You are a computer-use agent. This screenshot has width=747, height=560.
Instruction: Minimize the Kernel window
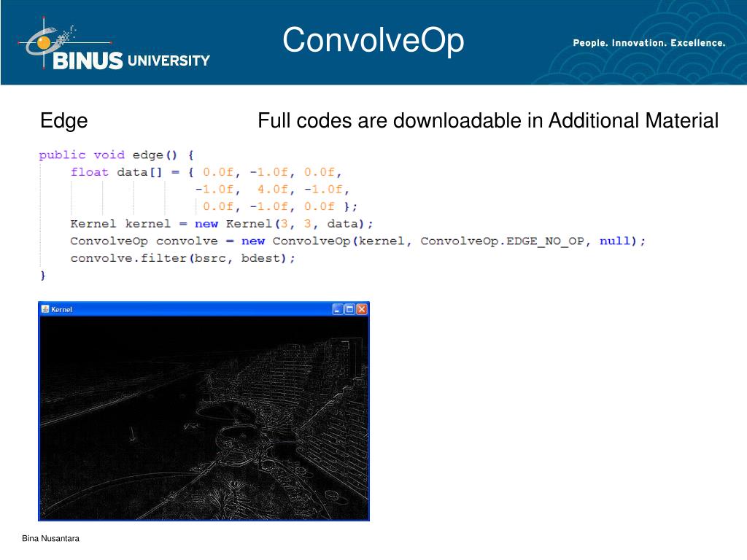(x=338, y=309)
